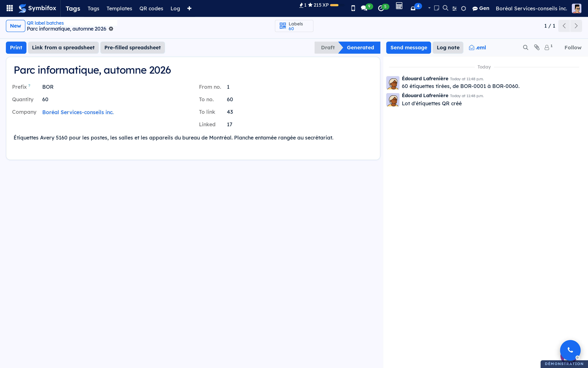This screenshot has width=588, height=368.
Task: Click Pre-filled spreadsheet button
Action: click(132, 47)
